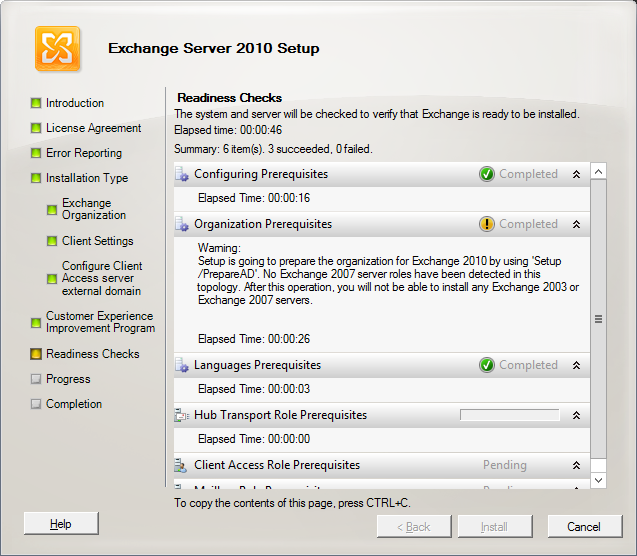Click the Configuring Prerequisites gear icon
The width and height of the screenshot is (637, 556).
182,174
